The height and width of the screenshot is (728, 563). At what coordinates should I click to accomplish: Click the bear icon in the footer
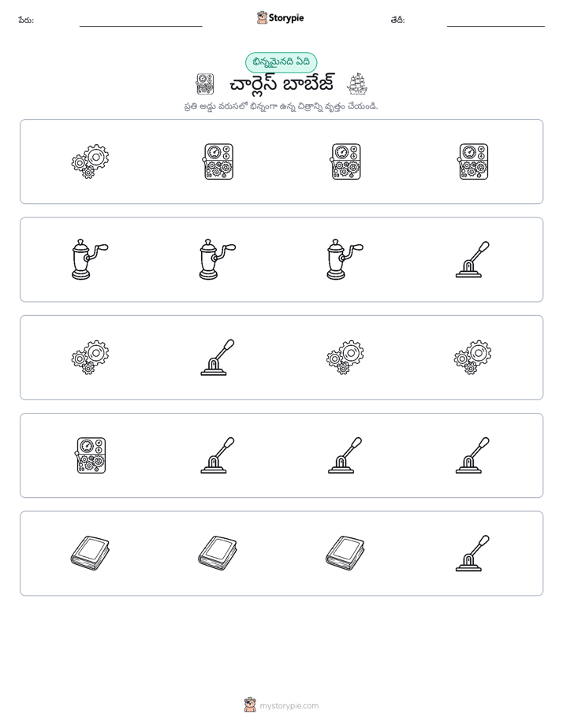[250, 705]
